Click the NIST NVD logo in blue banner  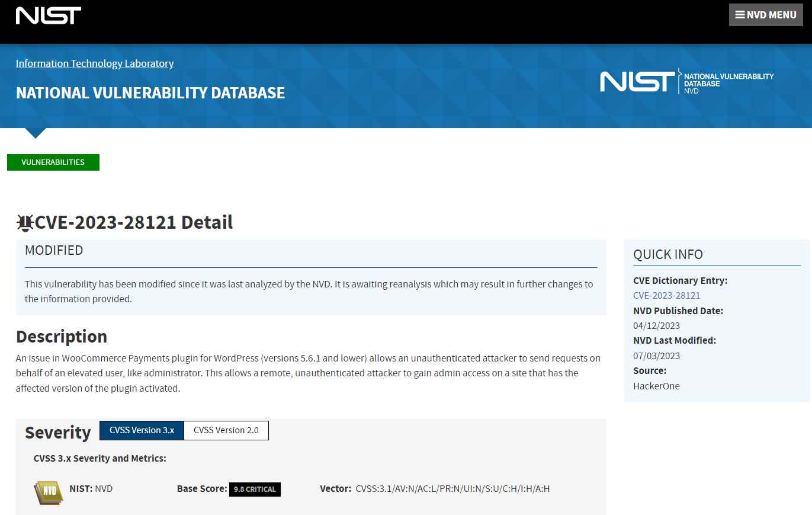click(x=687, y=82)
